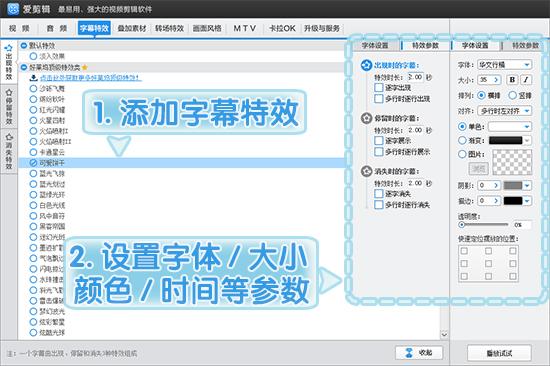Open the 卡拉OK tab
The height and width of the screenshot is (366, 550).
click(282, 28)
